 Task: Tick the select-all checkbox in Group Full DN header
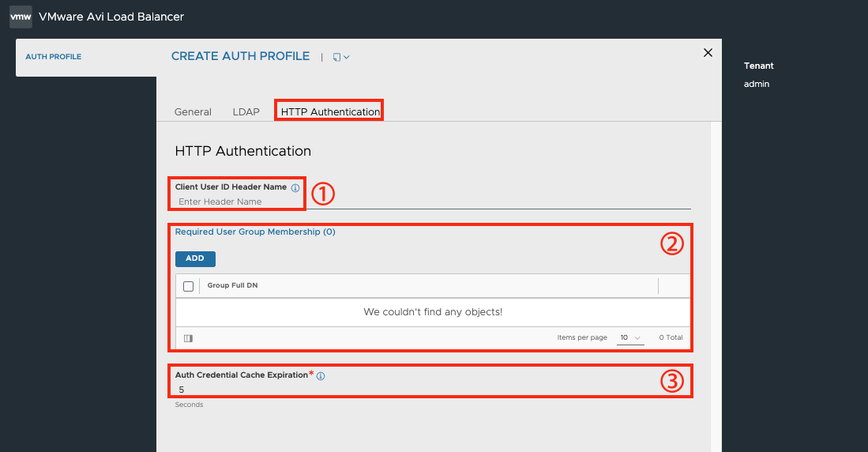click(x=188, y=286)
